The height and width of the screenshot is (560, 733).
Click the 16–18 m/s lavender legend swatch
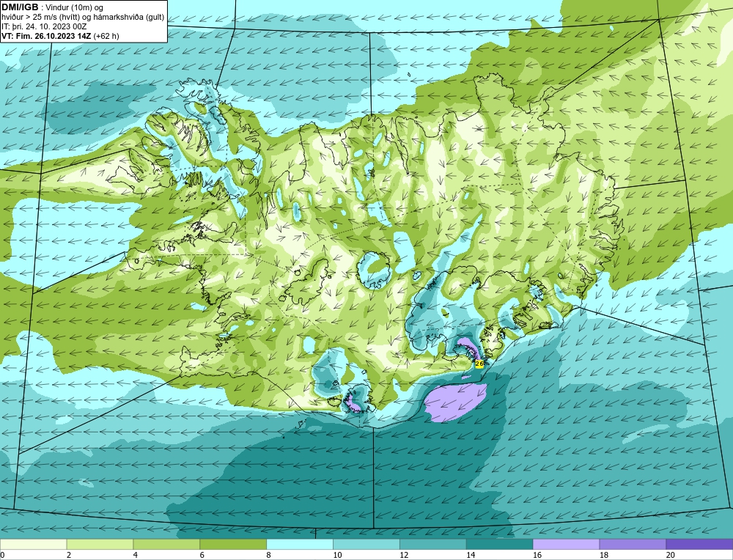566,544
